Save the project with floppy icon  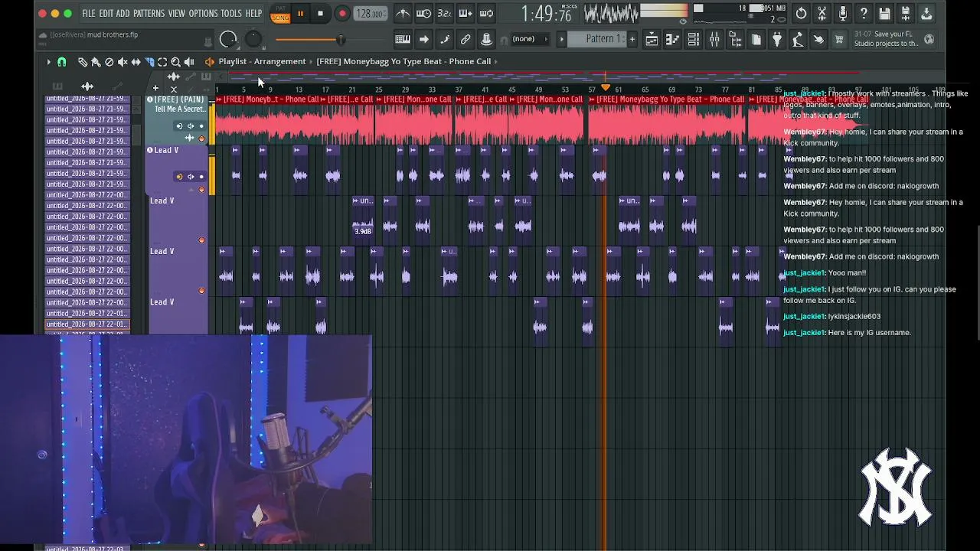884,14
